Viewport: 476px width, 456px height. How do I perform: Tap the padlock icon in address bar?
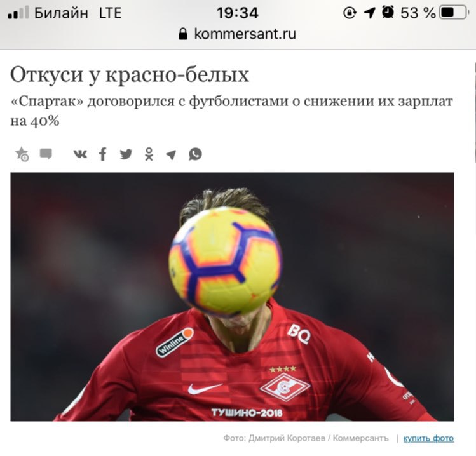coord(183,34)
